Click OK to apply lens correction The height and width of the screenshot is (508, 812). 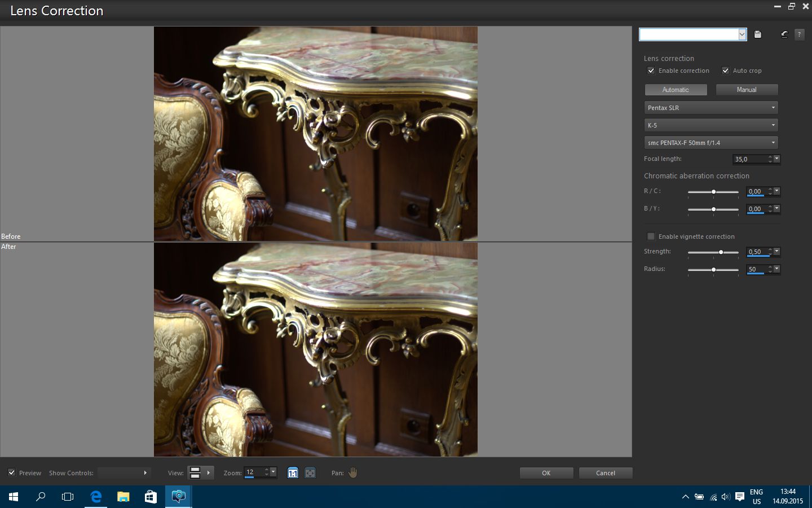(x=546, y=473)
